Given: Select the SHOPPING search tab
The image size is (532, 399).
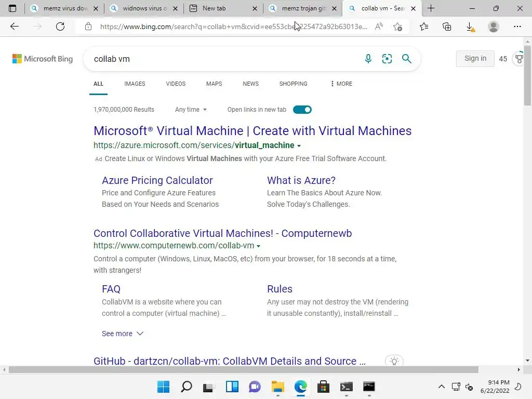Looking at the screenshot, I should tap(294, 84).
